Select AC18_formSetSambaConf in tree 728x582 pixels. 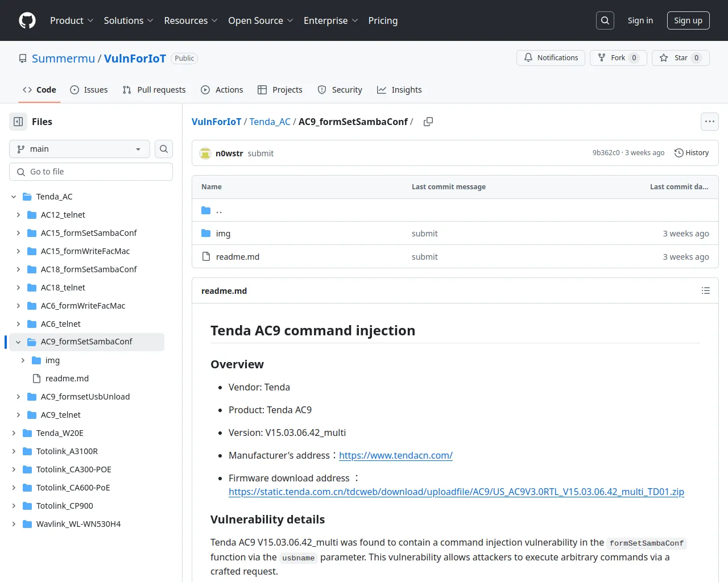[x=89, y=269]
